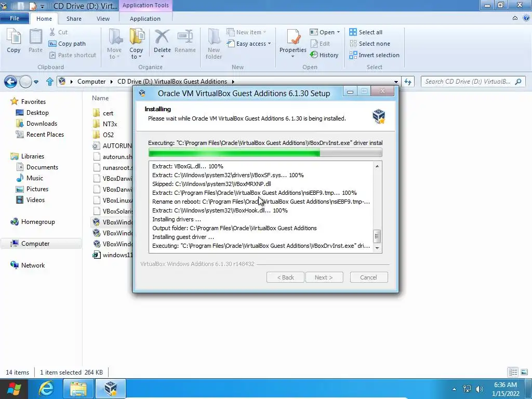This screenshot has width=532, height=399.
Task: Click VirtualBox setup taskbar icon
Action: (x=111, y=389)
